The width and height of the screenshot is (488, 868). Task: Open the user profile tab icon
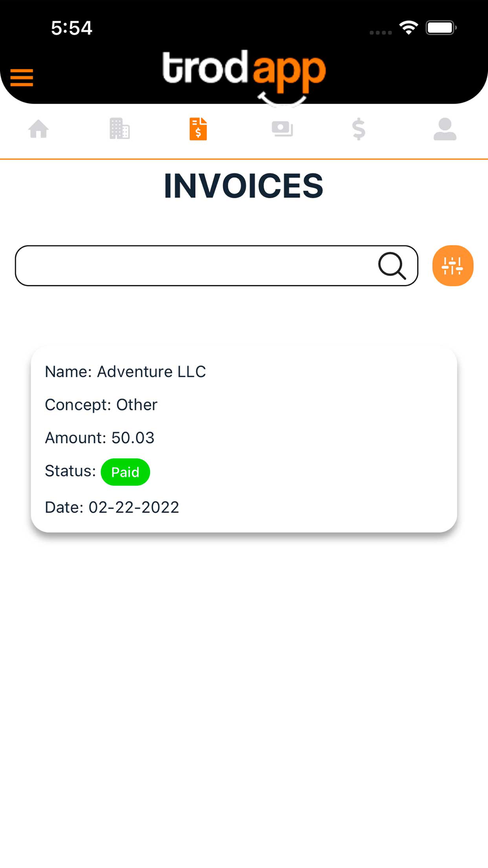click(445, 129)
